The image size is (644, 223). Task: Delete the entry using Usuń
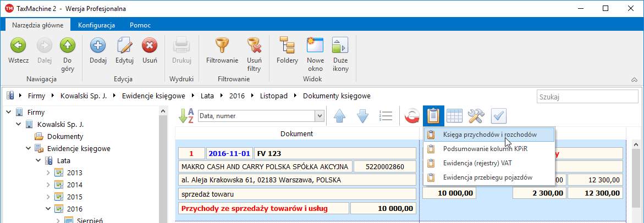tap(150, 51)
